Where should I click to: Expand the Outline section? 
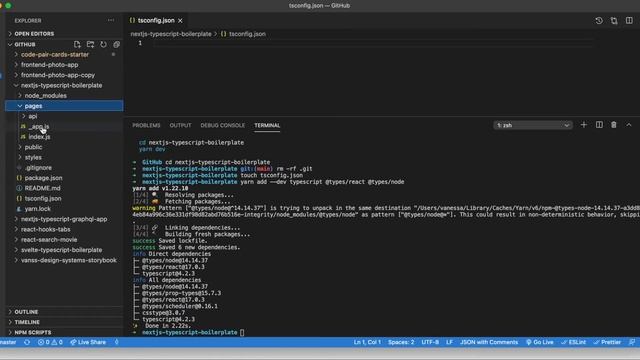click(27, 312)
